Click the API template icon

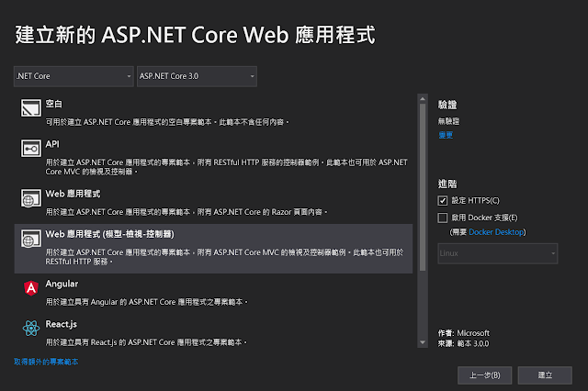pos(30,149)
